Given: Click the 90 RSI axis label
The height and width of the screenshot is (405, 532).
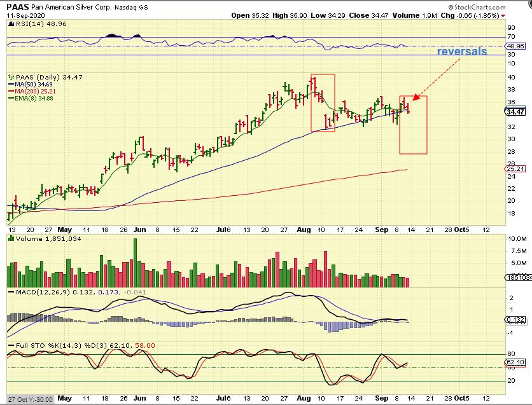Looking at the screenshot, I should (511, 28).
